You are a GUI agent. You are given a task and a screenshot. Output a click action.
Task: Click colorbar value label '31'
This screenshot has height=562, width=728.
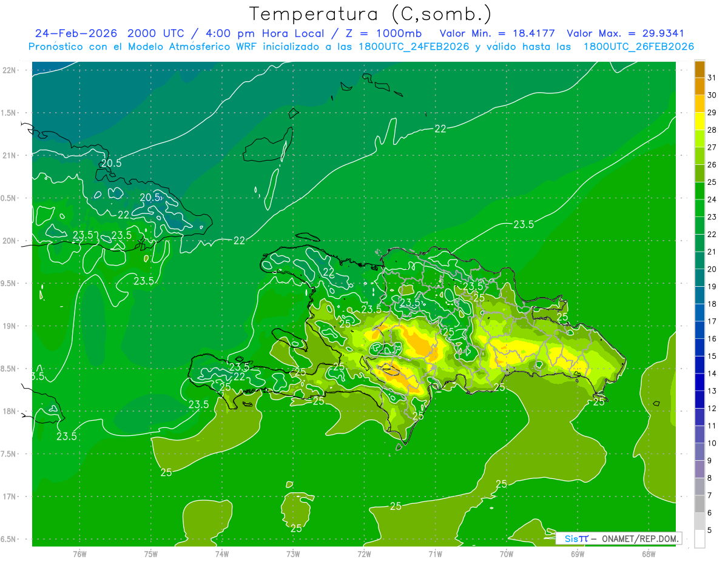tap(712, 78)
